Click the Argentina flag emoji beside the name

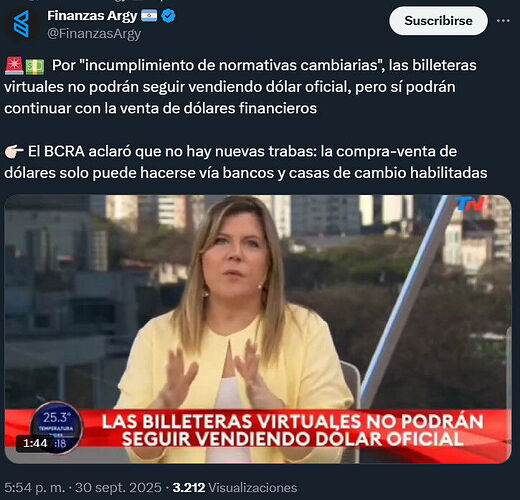[x=149, y=16]
